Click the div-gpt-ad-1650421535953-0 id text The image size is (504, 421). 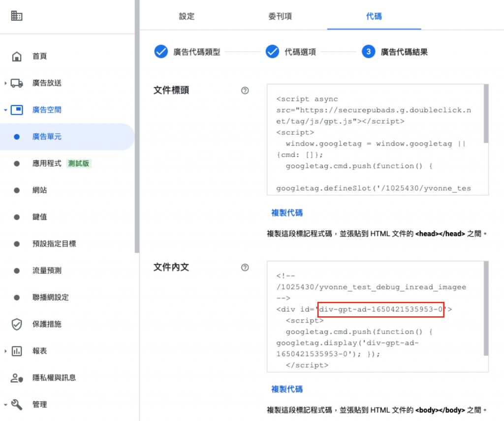coord(381,309)
